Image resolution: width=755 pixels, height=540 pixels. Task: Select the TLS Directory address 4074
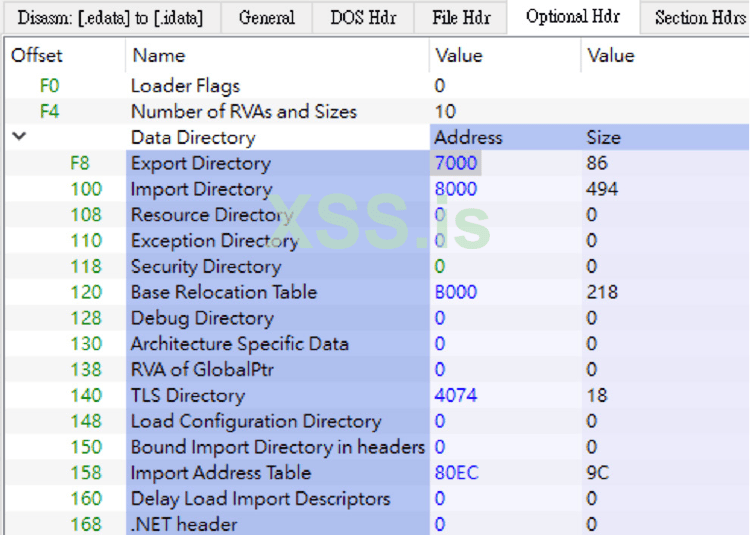tap(456, 395)
